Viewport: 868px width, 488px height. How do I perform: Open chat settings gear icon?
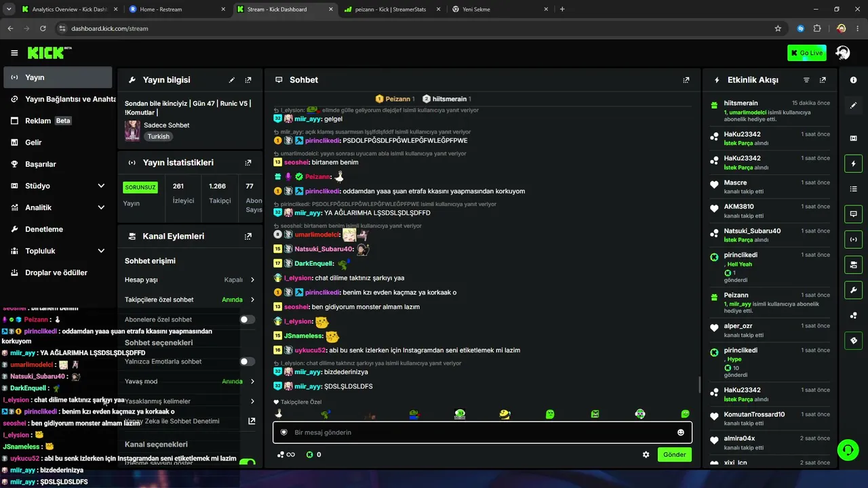click(x=646, y=455)
